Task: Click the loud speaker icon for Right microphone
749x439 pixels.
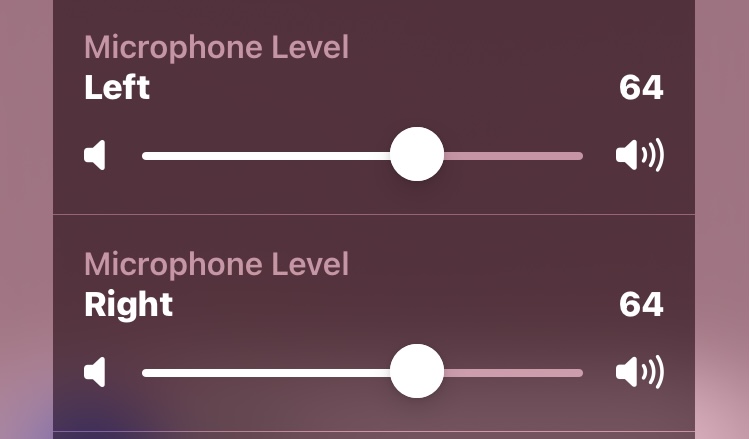Action: pyautogui.click(x=640, y=372)
